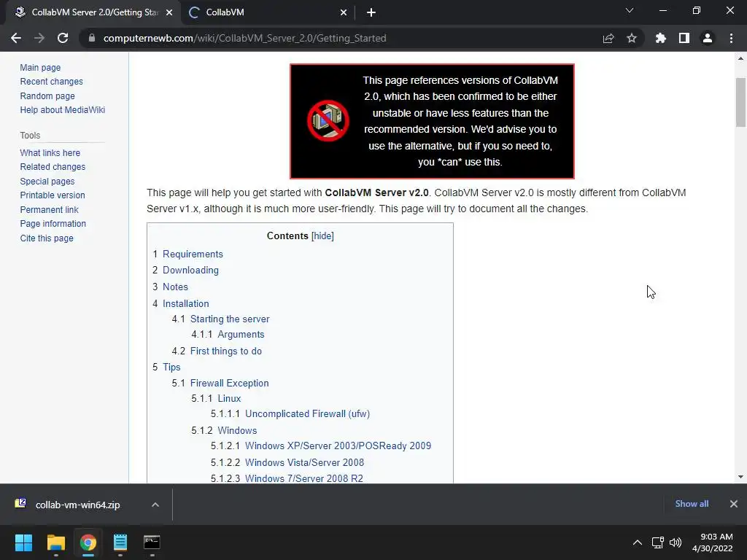Image resolution: width=747 pixels, height=560 pixels.
Task: Jump to Linux subsection
Action: click(229, 398)
